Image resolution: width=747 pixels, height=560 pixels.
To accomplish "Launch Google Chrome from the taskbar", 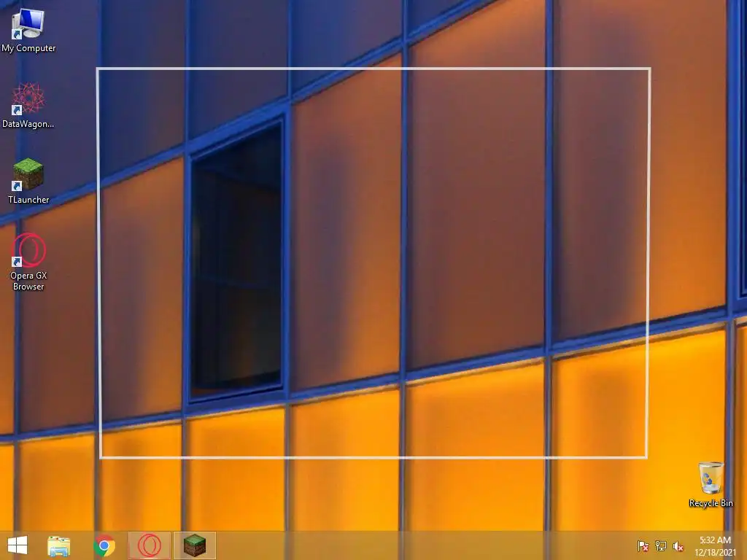I will [104, 545].
